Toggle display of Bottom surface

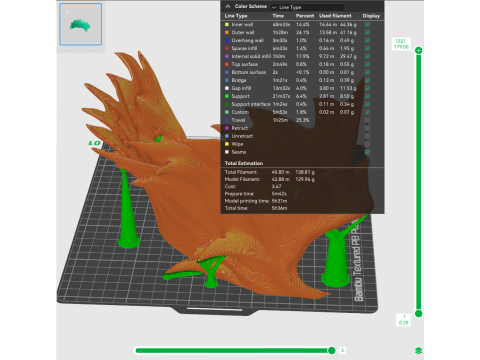pyautogui.click(x=367, y=72)
